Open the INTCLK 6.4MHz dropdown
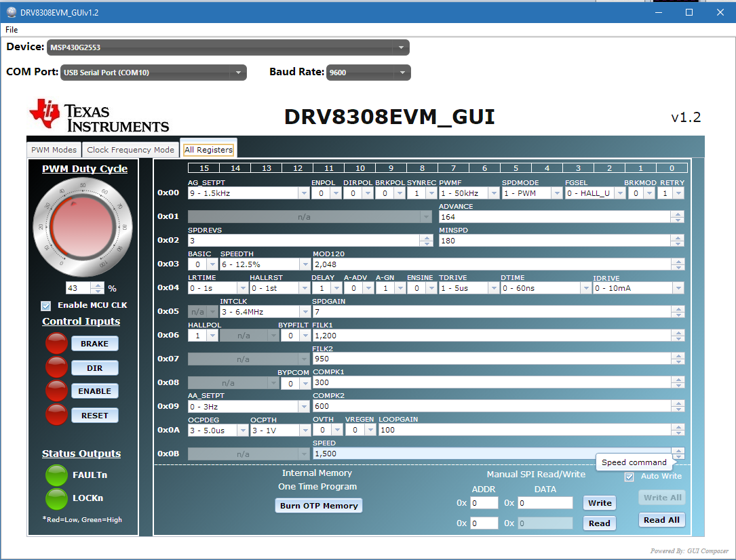 coord(265,312)
